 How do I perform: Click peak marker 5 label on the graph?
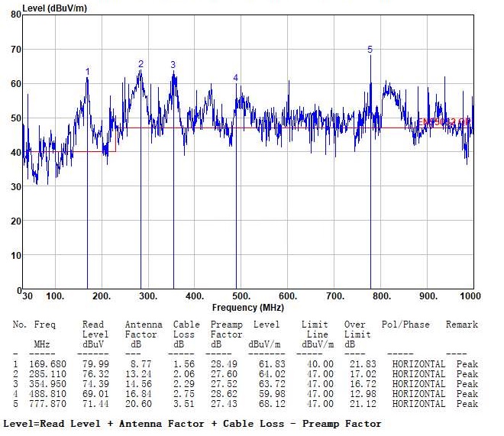point(370,50)
